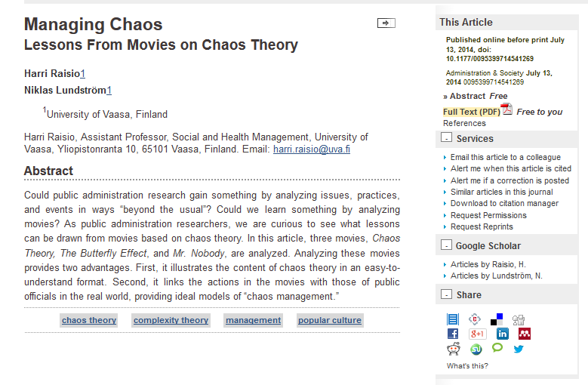Screen dimensions: 588x385
Task: Open the chaos theory keyword link
Action: click(x=89, y=320)
